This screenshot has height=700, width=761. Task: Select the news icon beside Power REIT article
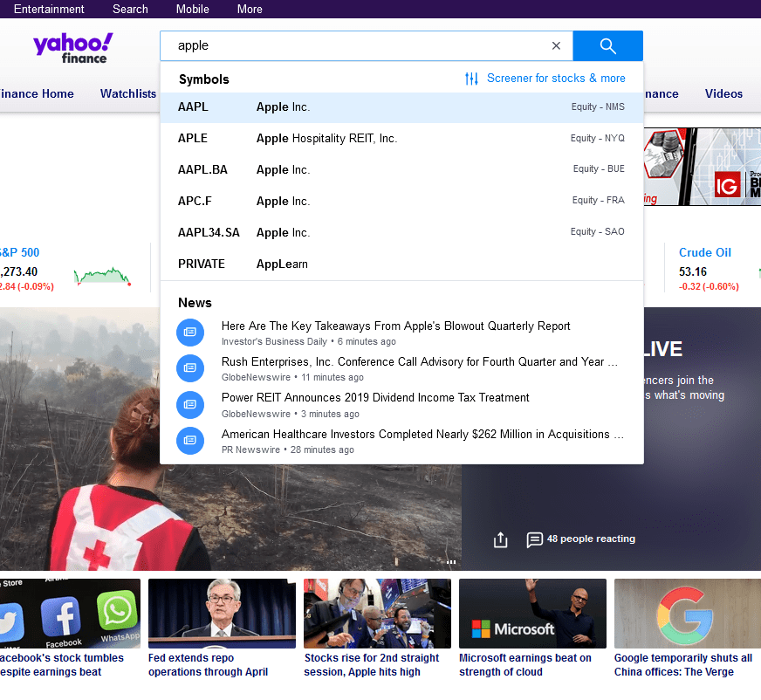(x=190, y=404)
